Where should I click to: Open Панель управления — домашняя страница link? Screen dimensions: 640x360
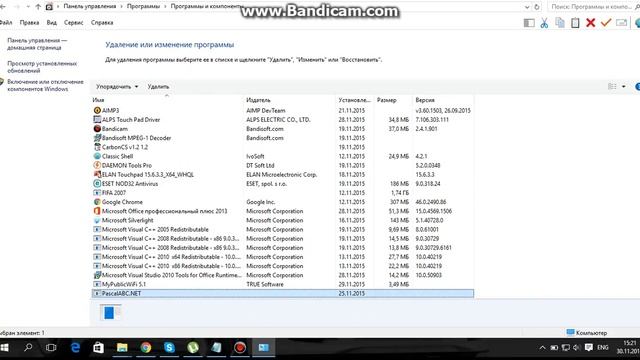click(37, 44)
